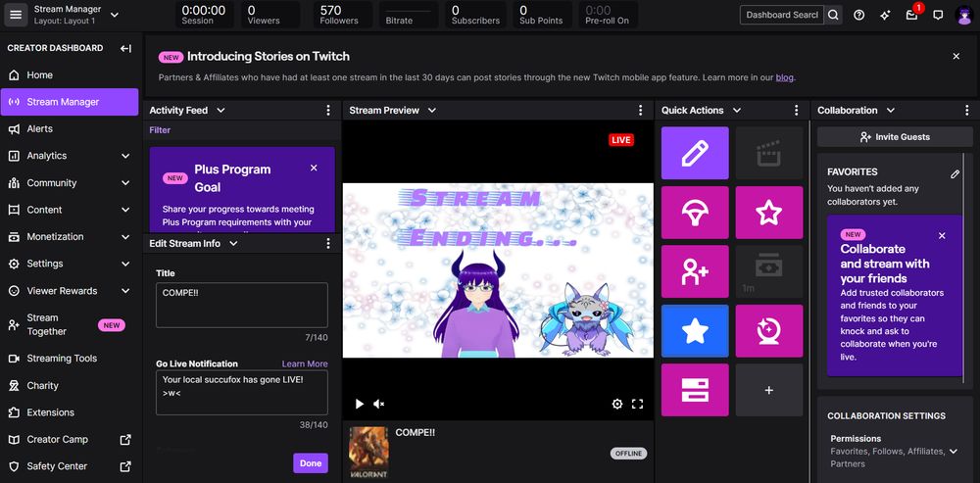Open Streaming Tools in sidebar
Screen dimensions: 980x483
70,359
